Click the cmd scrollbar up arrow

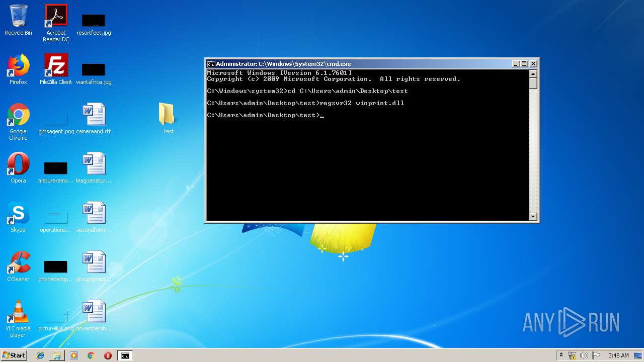[533, 74]
